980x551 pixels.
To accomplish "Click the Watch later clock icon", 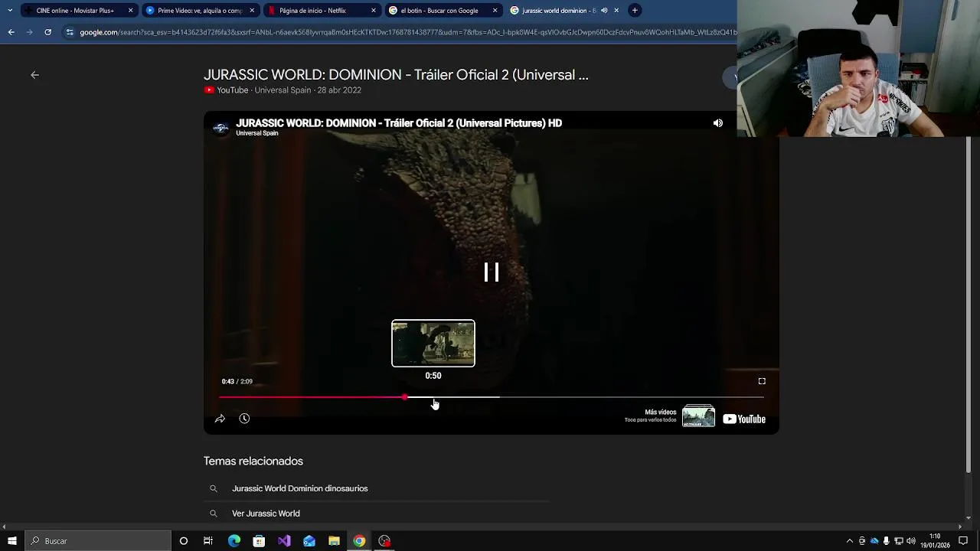I will (x=244, y=419).
